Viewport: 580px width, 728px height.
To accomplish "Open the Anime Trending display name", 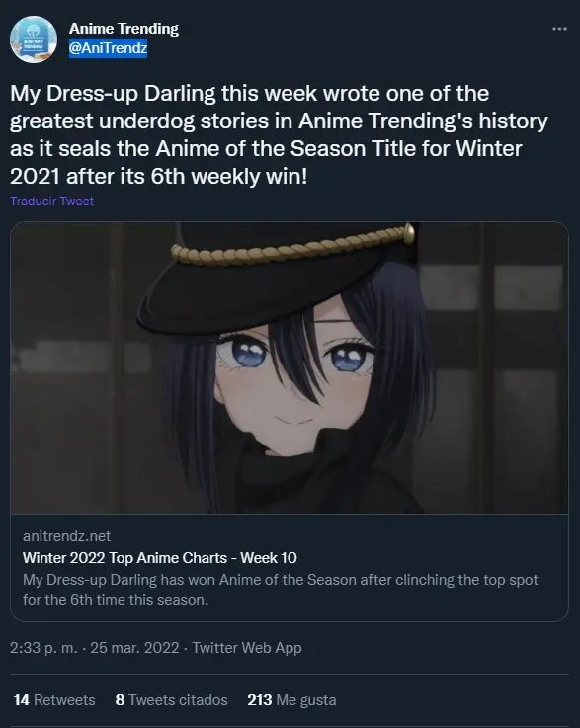I will coord(124,29).
